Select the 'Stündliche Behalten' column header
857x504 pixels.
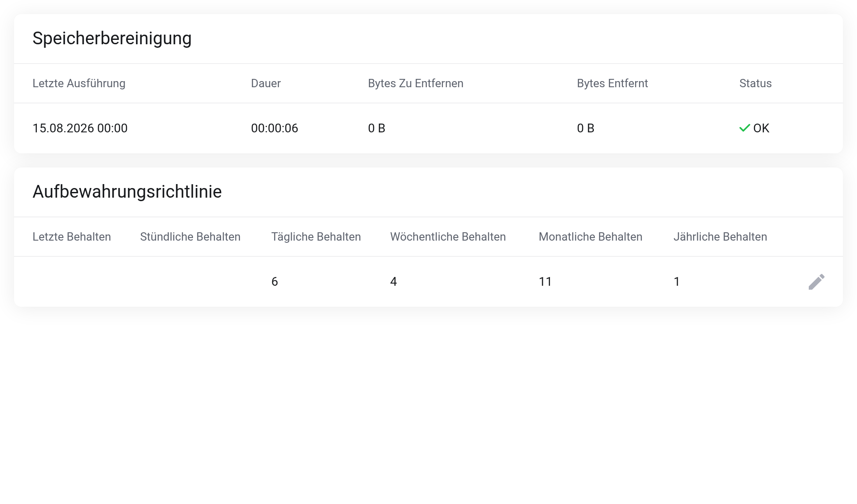[x=190, y=237]
